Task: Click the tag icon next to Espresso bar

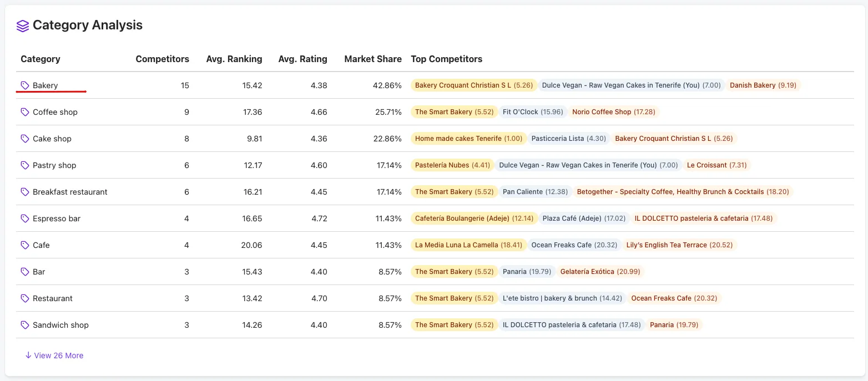Action: click(x=25, y=219)
